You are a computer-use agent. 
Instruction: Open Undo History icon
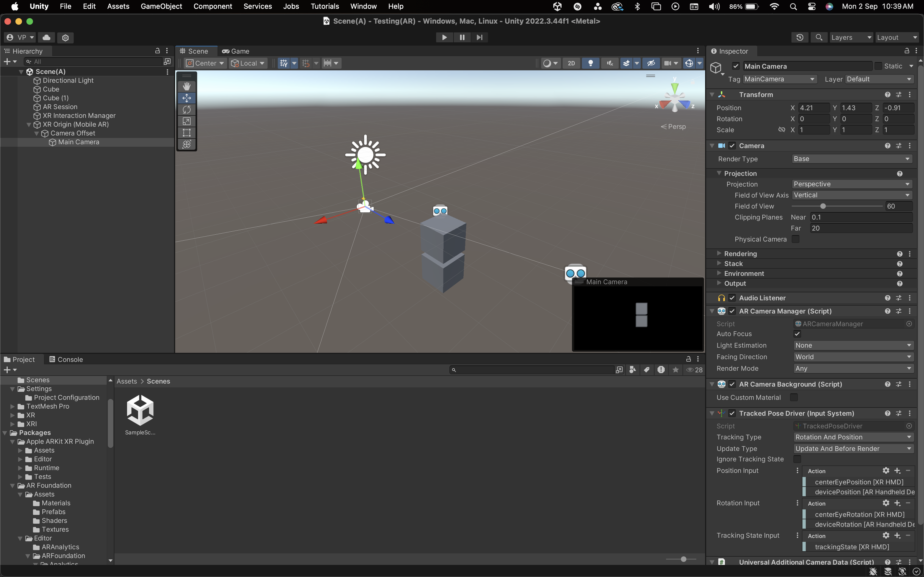pos(799,37)
